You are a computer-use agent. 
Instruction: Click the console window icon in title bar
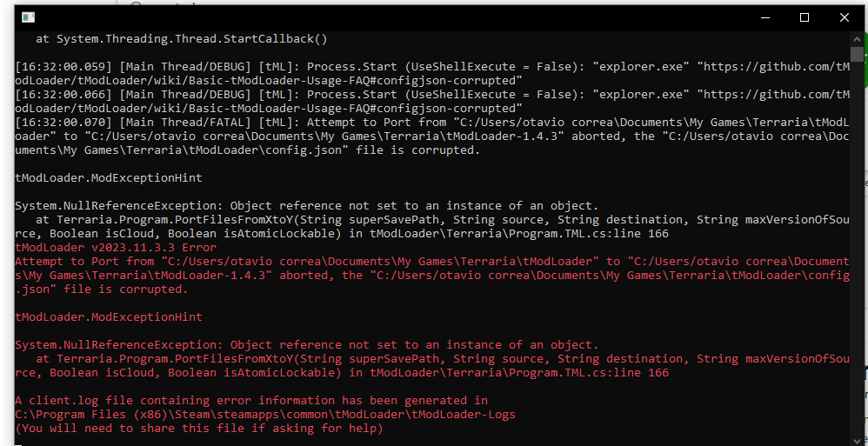click(29, 17)
